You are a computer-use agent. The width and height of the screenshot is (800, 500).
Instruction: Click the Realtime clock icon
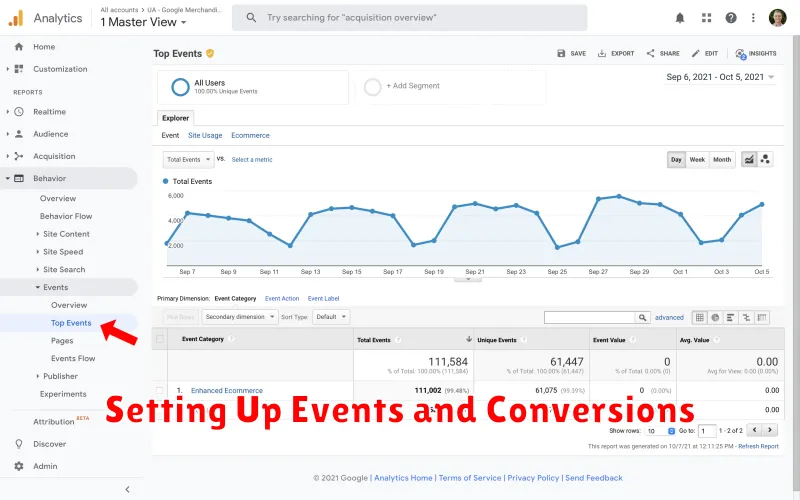tap(19, 112)
